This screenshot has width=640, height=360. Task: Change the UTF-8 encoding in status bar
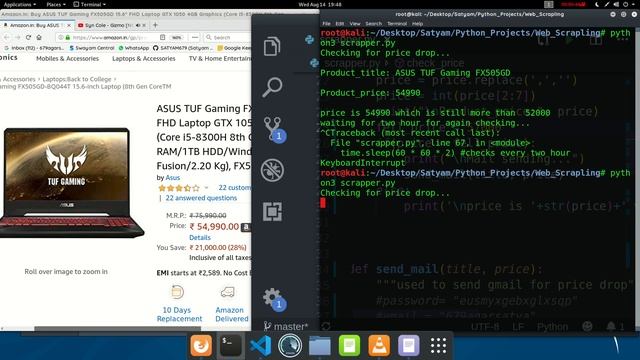click(485, 327)
